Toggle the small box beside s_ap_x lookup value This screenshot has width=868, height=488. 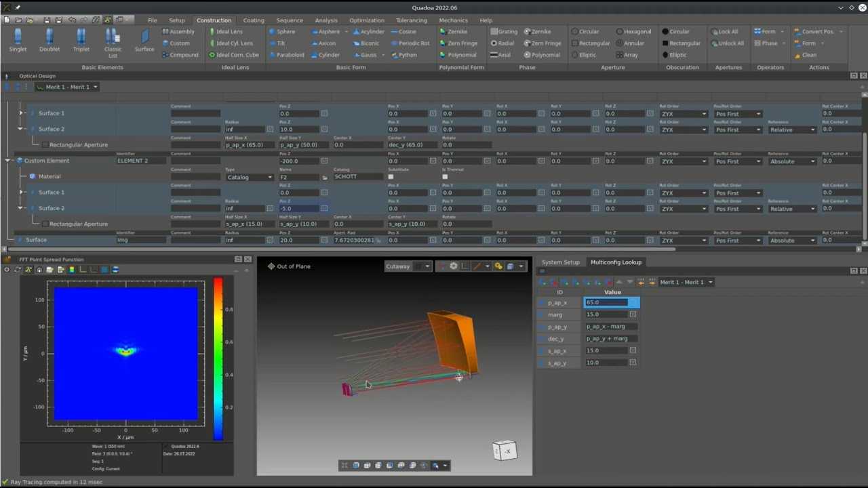(633, 350)
